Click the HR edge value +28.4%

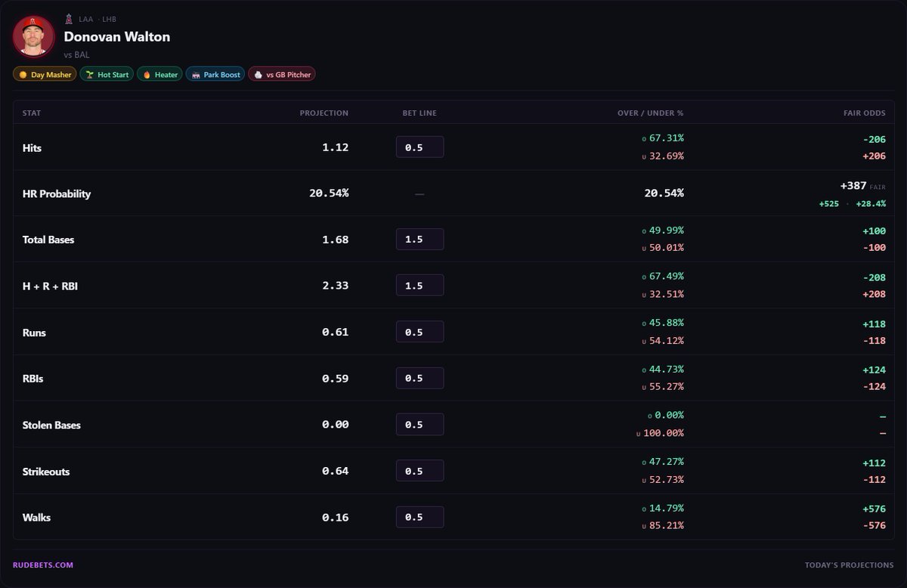coord(870,204)
